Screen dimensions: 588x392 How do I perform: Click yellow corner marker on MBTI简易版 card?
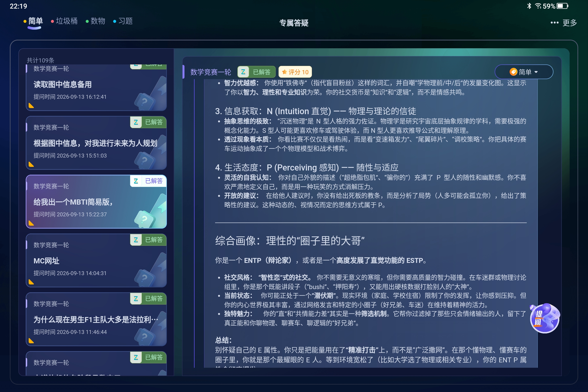[x=31, y=223]
